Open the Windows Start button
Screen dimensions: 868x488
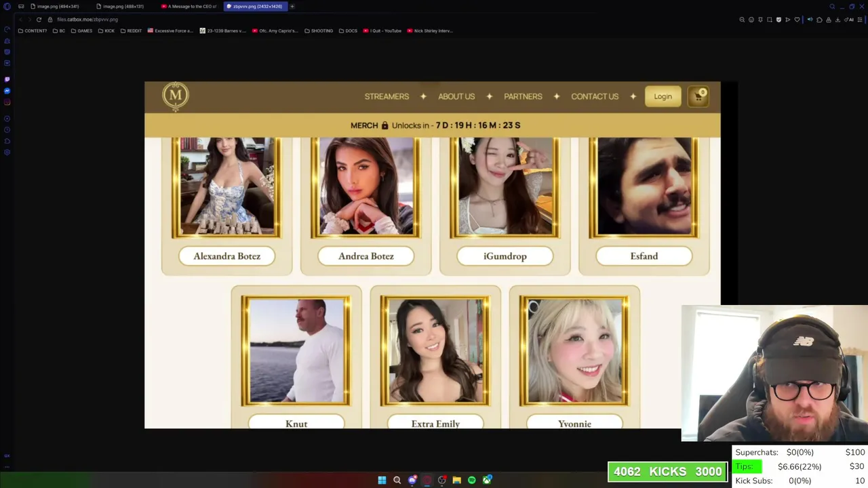382,480
